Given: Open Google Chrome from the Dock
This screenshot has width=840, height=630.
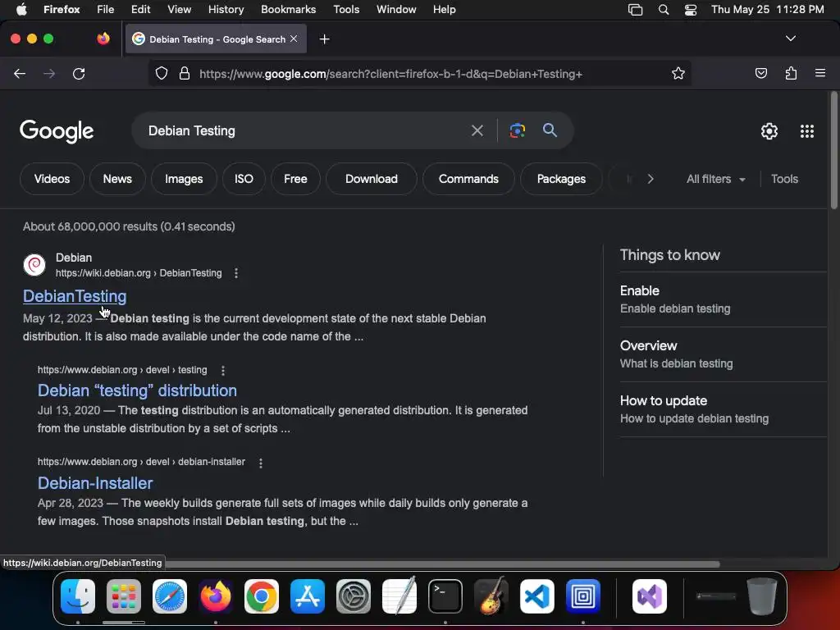Looking at the screenshot, I should coord(262,596).
